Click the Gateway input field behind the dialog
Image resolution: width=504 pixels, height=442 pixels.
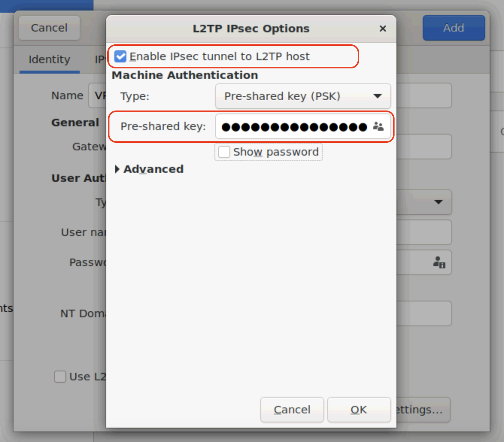pos(424,147)
